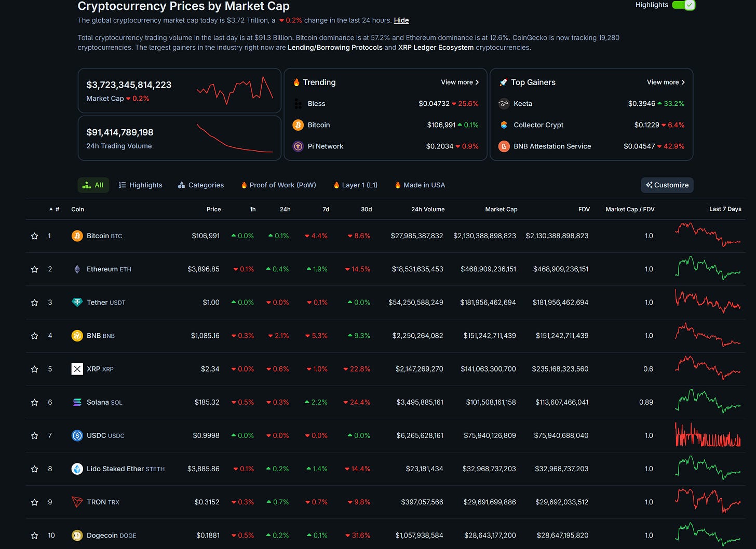Switch to the Highlights tab
This screenshot has width=756, height=549.
140,185
